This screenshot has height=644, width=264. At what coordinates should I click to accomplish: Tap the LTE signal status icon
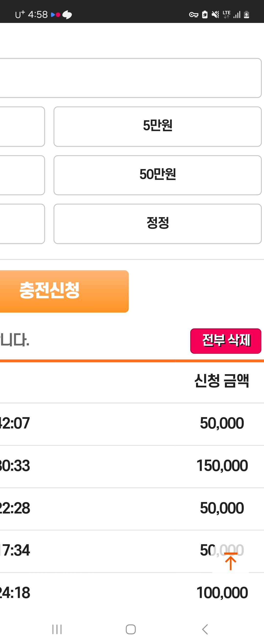coord(226,14)
